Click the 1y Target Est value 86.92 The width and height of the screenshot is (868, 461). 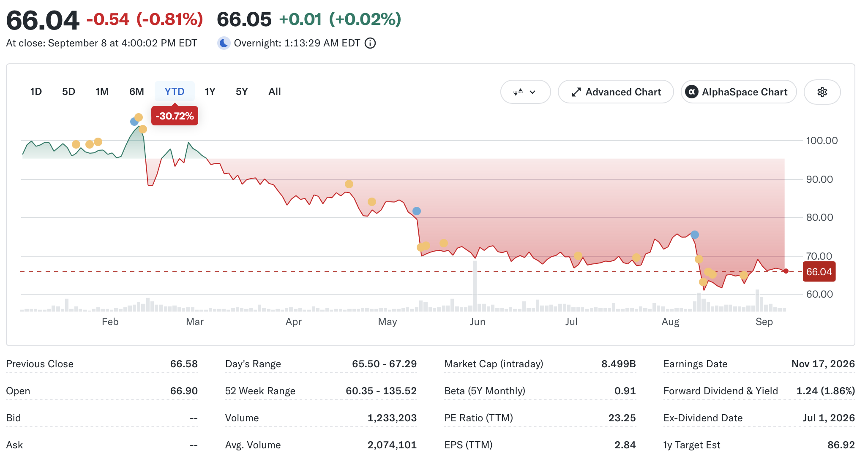pos(841,445)
